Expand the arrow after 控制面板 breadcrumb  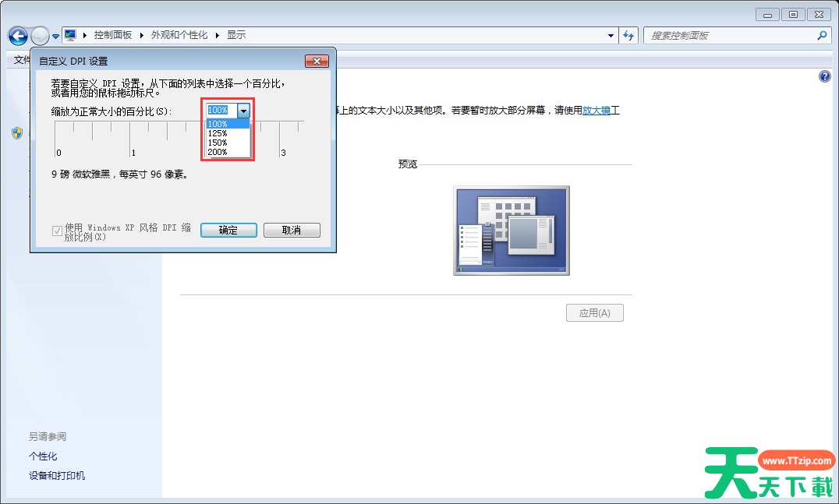pos(142,35)
